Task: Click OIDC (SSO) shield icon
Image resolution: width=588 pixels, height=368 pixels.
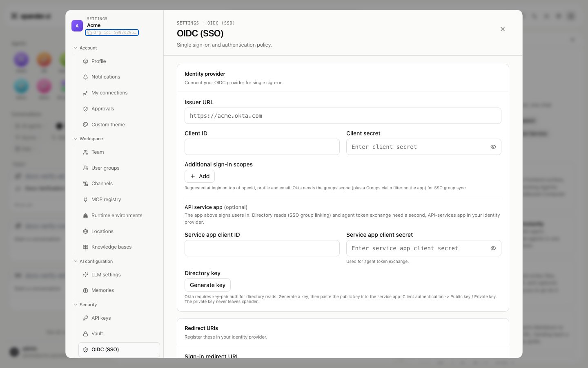Action: click(85, 350)
